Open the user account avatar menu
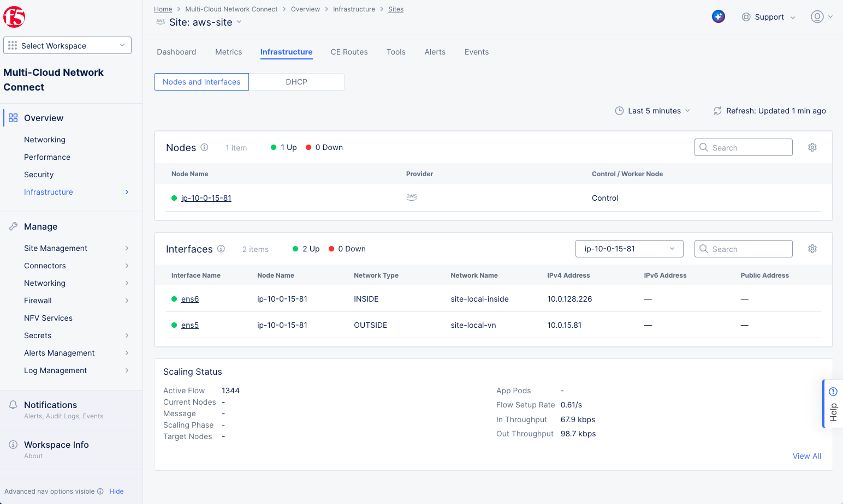The image size is (843, 504). click(817, 17)
